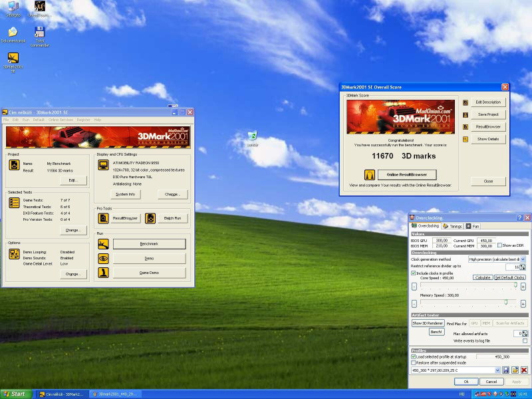Open the Register menu in 3DMark2001

click(x=84, y=120)
